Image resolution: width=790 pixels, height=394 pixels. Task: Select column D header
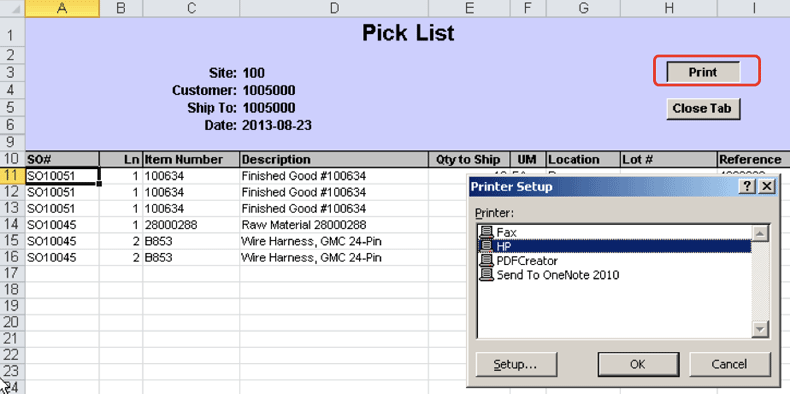click(x=334, y=8)
